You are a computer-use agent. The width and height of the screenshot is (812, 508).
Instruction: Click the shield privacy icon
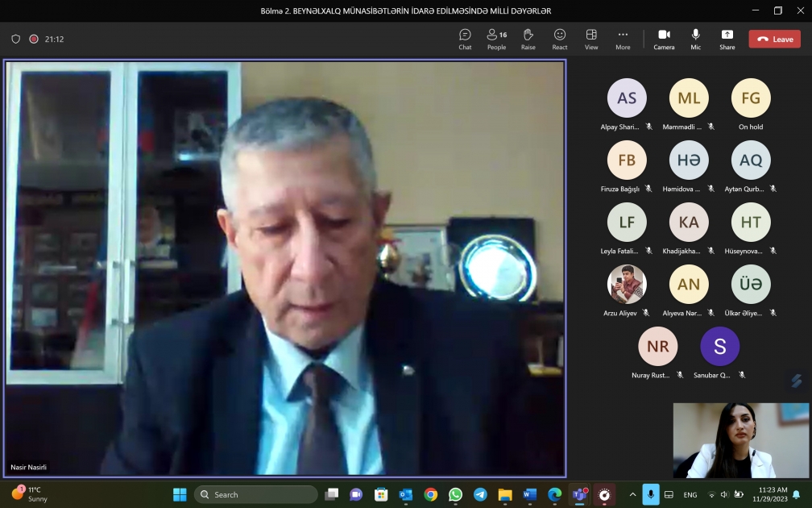point(16,39)
